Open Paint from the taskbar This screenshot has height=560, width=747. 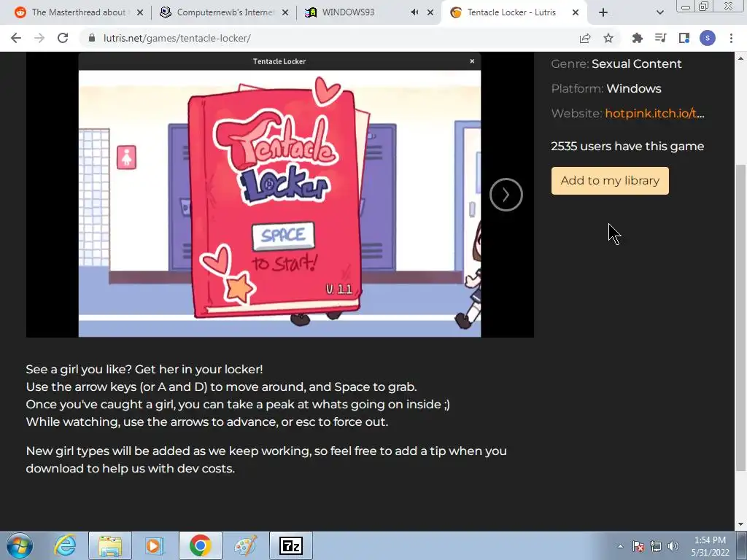coord(245,545)
